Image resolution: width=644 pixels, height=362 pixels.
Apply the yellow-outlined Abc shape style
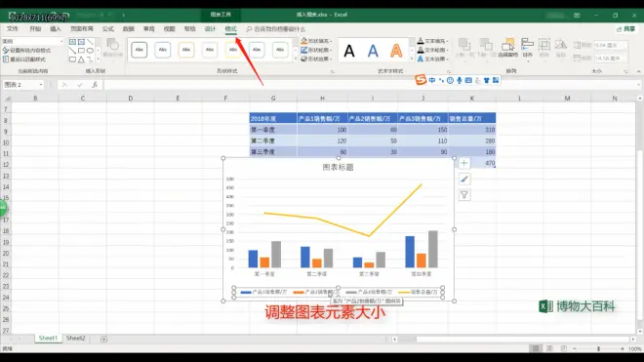point(233,50)
